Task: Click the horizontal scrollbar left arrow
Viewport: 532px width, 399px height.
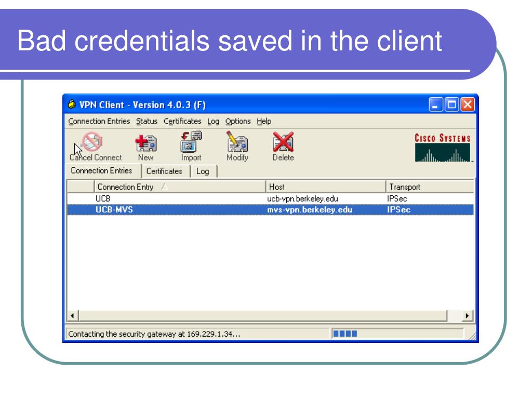Action: tap(73, 316)
